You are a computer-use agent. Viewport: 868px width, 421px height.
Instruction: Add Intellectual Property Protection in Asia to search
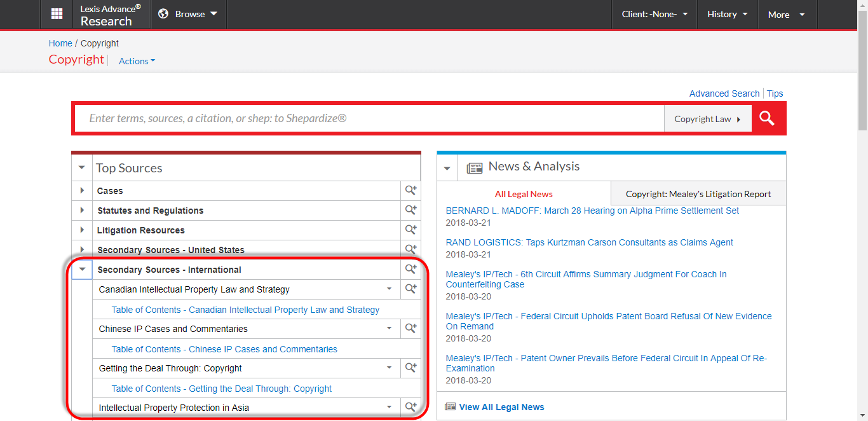410,407
